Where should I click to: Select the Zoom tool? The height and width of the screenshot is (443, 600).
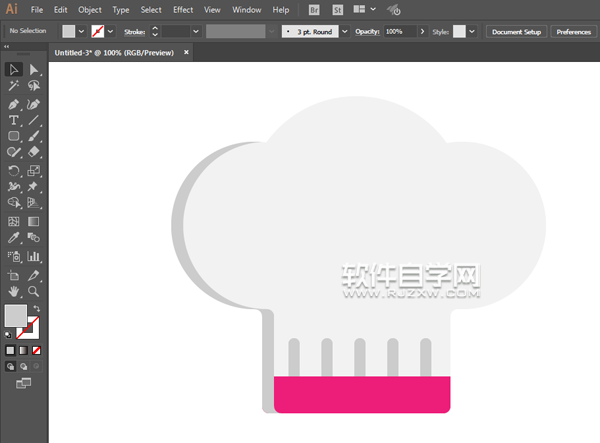coord(34,291)
